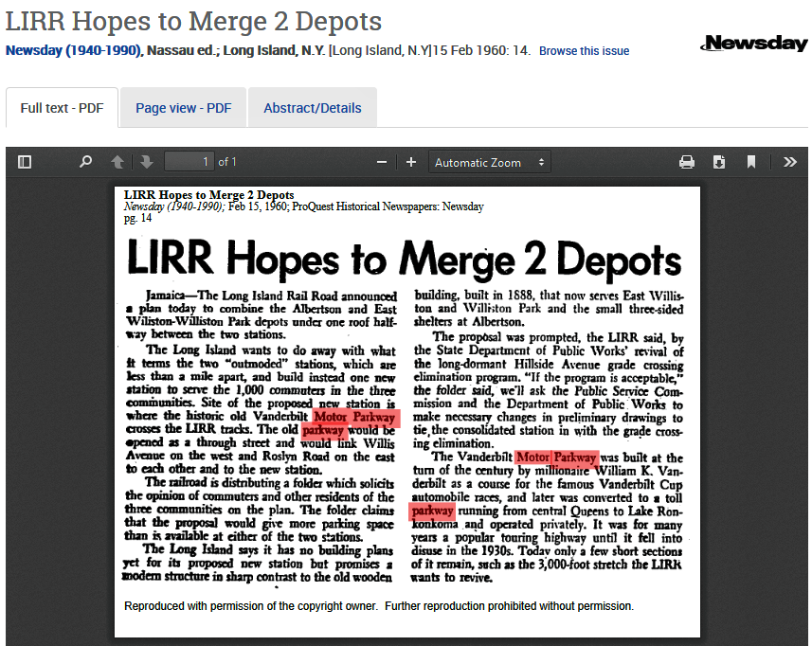Click the Newsday logo
This screenshot has height=646, width=812.
(x=754, y=44)
